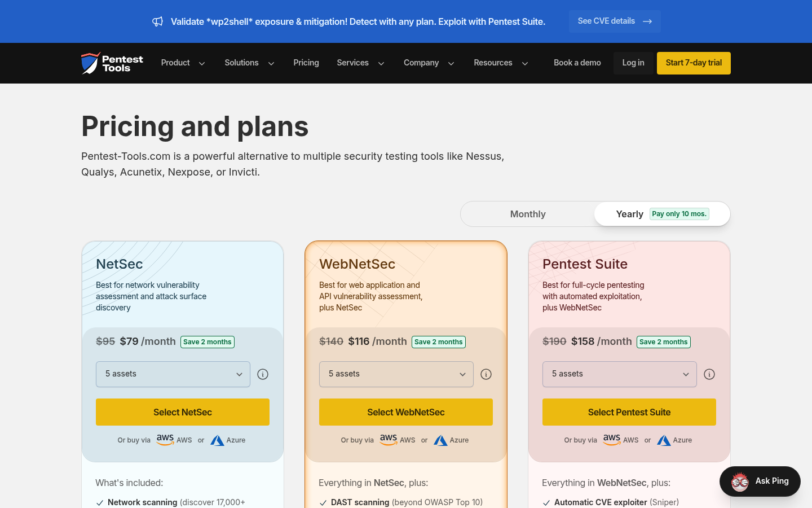Click the $79 /month price
The width and height of the screenshot is (812, 508).
click(x=148, y=341)
